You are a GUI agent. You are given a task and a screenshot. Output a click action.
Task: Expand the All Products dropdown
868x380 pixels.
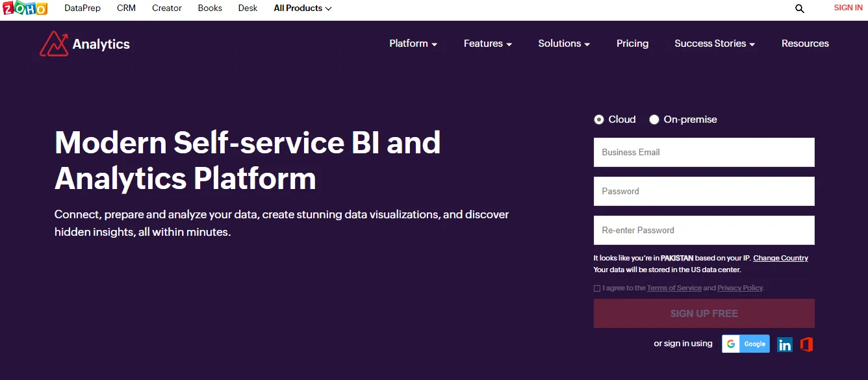303,8
